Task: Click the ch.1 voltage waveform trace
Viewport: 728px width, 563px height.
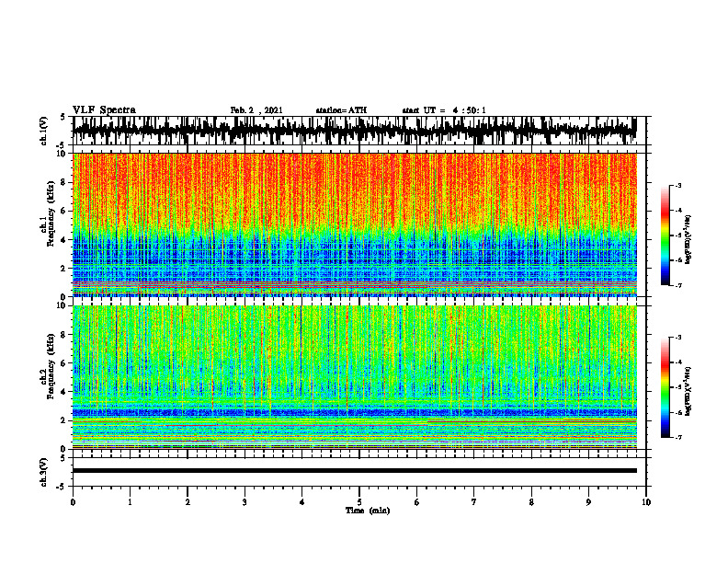Action: coord(355,131)
